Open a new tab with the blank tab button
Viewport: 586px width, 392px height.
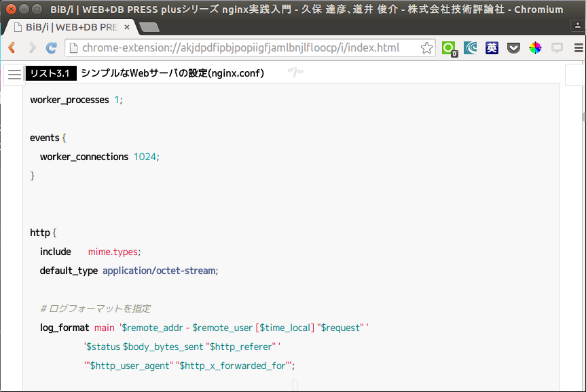(149, 27)
